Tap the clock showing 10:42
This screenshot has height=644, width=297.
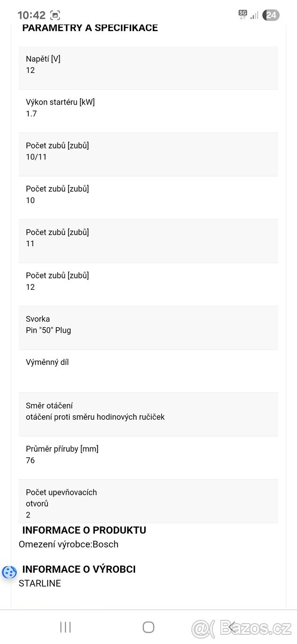click(31, 15)
